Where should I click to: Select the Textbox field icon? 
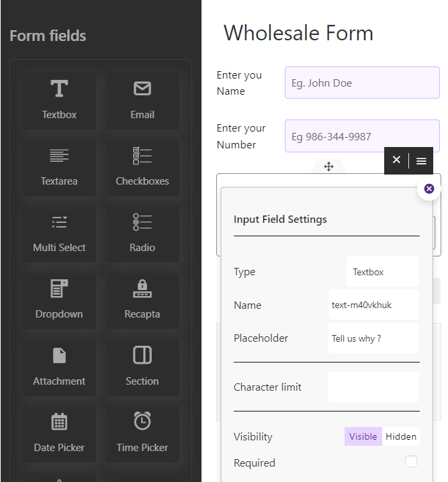pyautogui.click(x=59, y=100)
